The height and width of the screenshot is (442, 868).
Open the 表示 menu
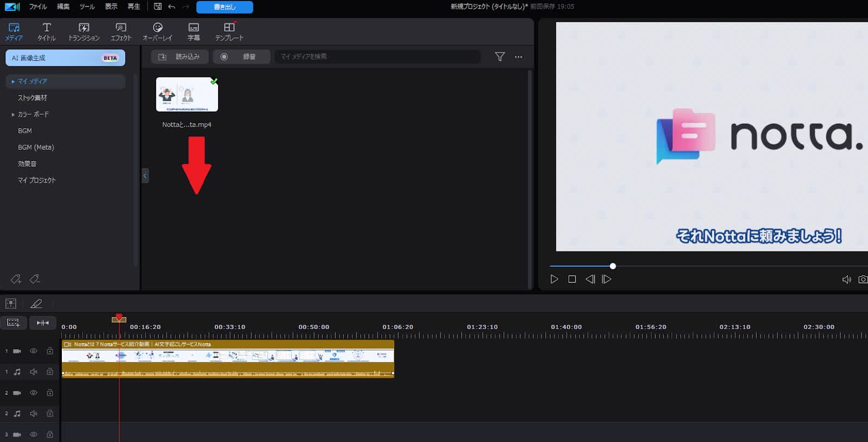coord(111,7)
